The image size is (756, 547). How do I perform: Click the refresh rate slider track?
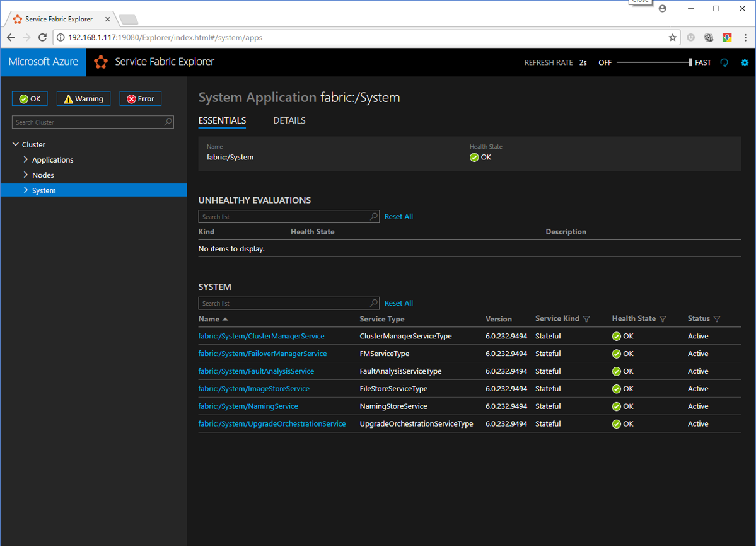[x=653, y=62]
